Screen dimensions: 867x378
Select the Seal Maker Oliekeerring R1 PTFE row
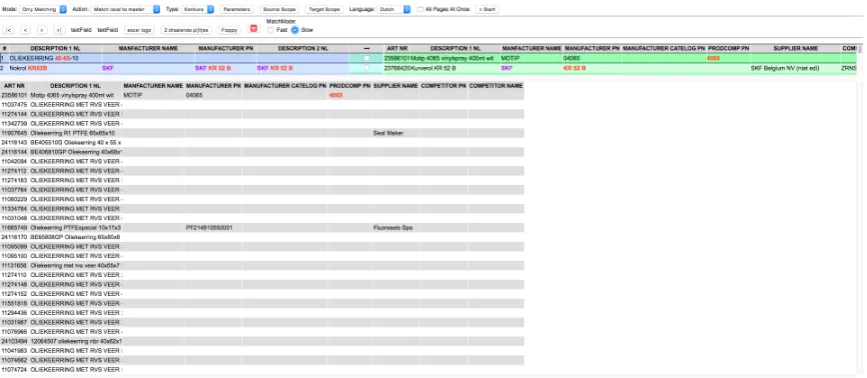coord(262,133)
